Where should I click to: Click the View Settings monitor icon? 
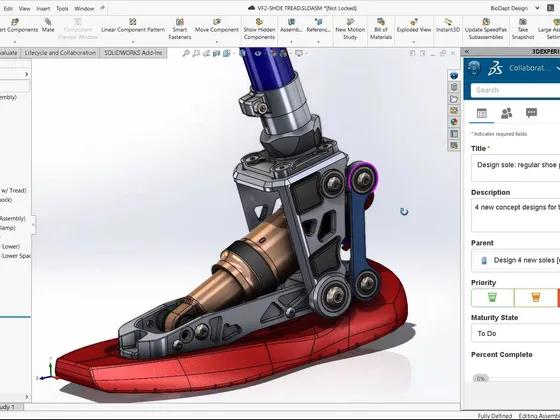[x=299, y=54]
